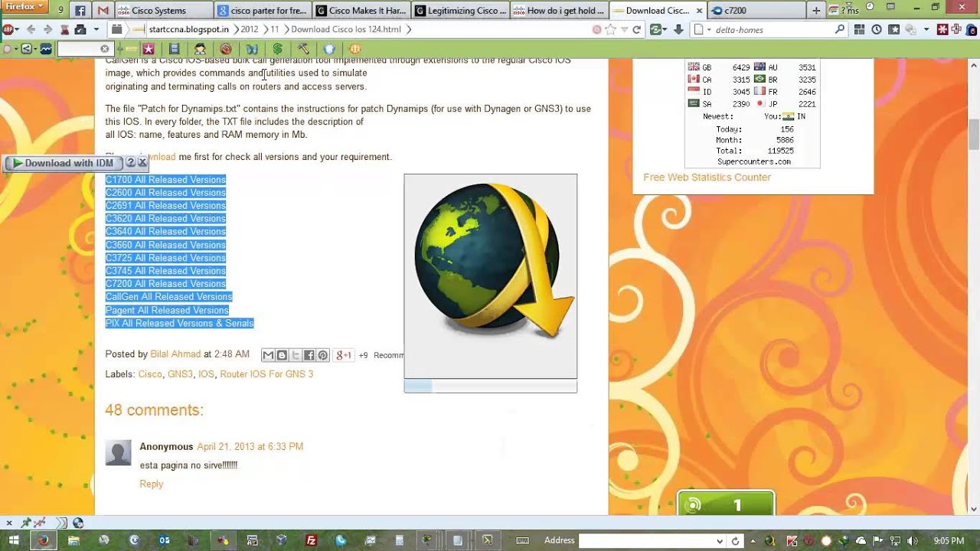Open CallGen All Released Versions link
Image resolution: width=980 pixels, height=551 pixels.
168,296
